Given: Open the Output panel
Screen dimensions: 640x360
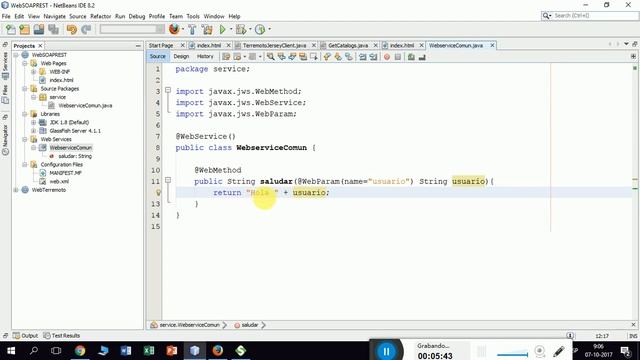Looking at the screenshot, I should click(25, 336).
